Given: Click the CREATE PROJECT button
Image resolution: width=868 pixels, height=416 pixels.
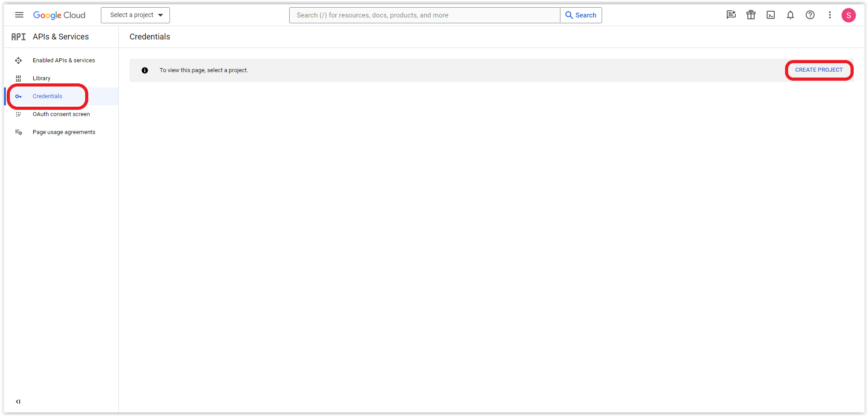Looking at the screenshot, I should click(819, 70).
